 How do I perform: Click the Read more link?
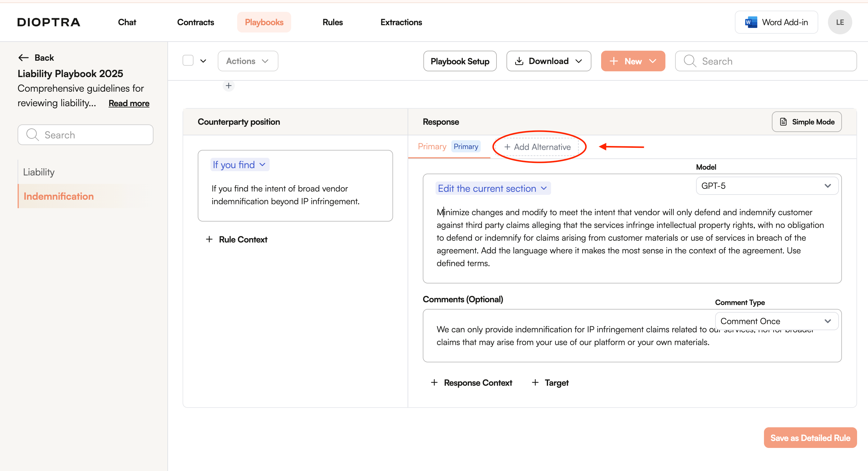(129, 103)
